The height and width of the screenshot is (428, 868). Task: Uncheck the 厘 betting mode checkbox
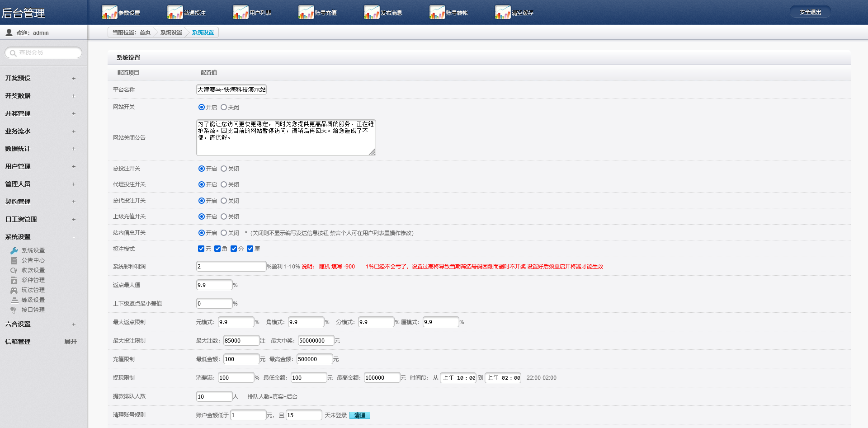[x=250, y=249]
